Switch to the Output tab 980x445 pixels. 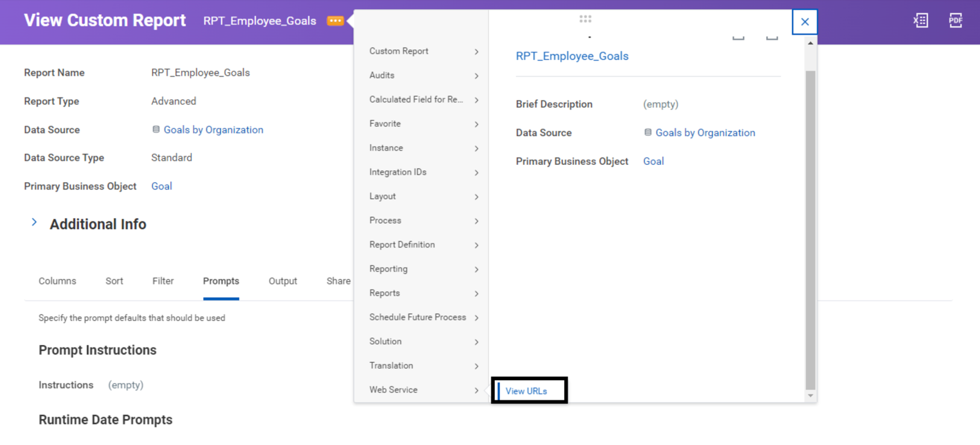pyautogui.click(x=283, y=281)
